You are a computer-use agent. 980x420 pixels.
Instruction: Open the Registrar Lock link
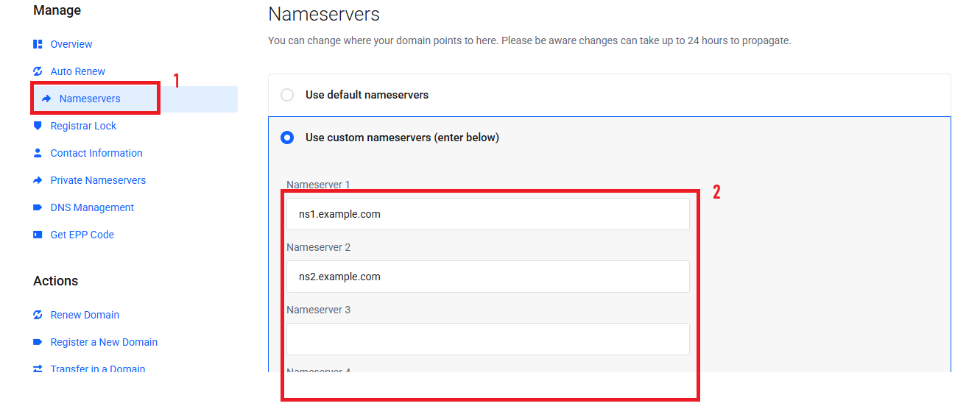coord(83,126)
